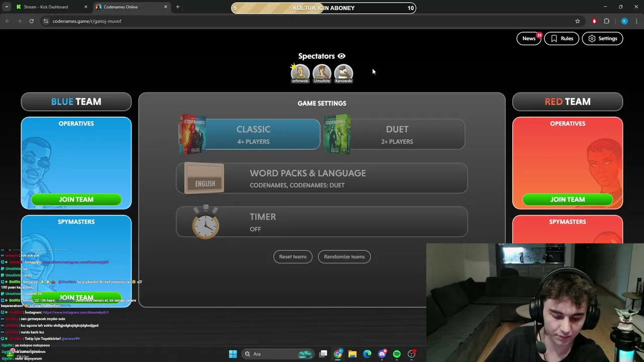Select the Kanowski spectator avatar
Viewport: 644px width, 362px height.
pos(344,73)
